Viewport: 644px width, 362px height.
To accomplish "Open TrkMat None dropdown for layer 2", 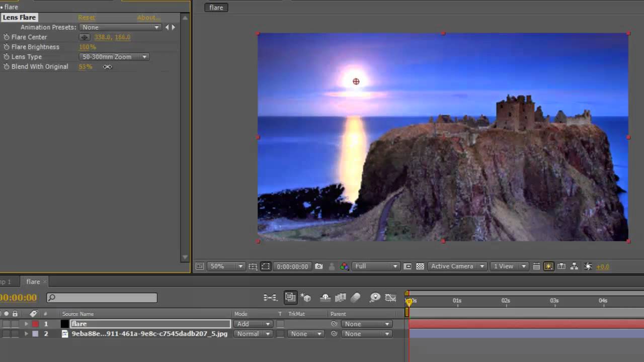I will [x=306, y=334].
